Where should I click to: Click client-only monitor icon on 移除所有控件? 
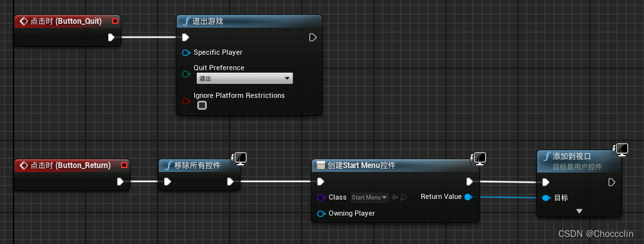pos(240,158)
